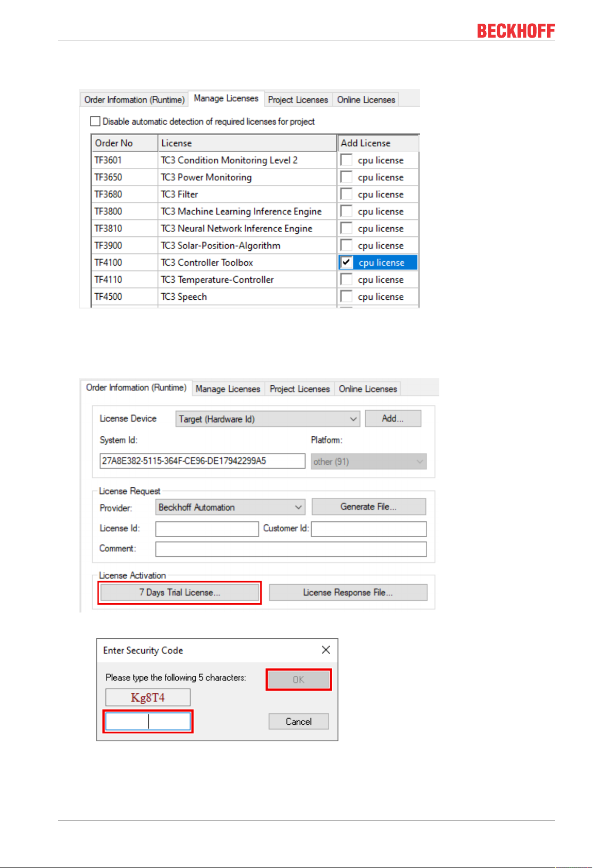Select Manage Licenses tab in upper panel
This screenshot has height=868, width=614.
(x=226, y=98)
